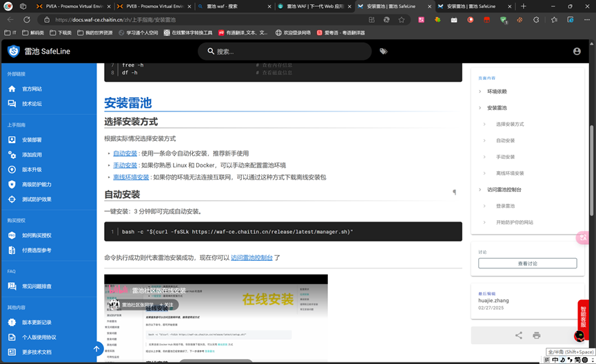
Task: Click the 查看讨论 button
Action: 527,264
